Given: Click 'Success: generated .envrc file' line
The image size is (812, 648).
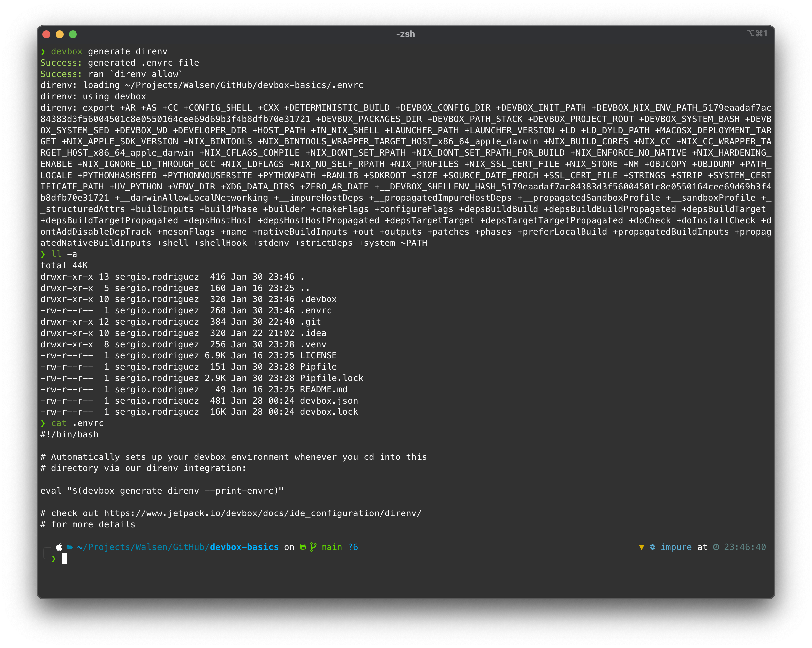Looking at the screenshot, I should [120, 63].
